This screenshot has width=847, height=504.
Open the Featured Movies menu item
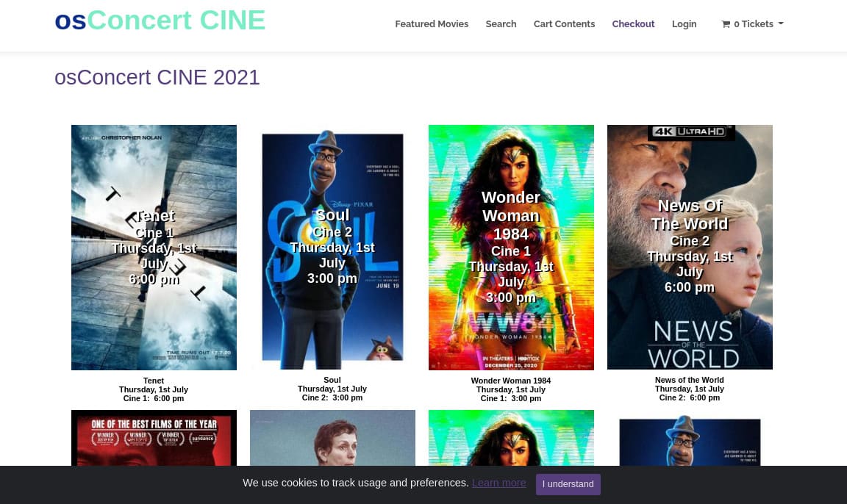click(432, 24)
